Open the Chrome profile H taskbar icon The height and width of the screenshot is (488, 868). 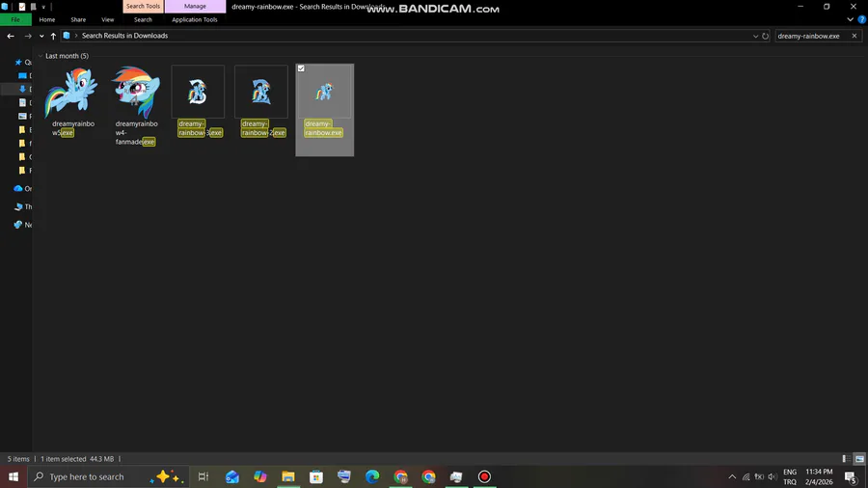(x=400, y=476)
